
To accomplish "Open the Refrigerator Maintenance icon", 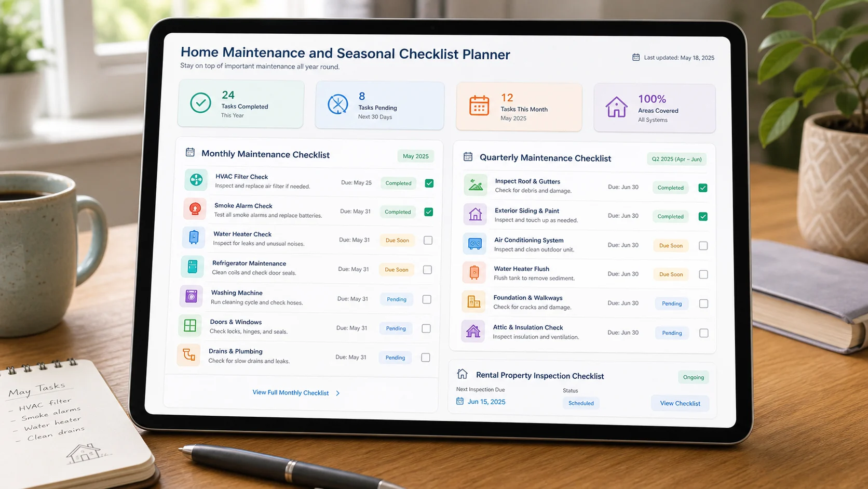I will [x=193, y=267].
